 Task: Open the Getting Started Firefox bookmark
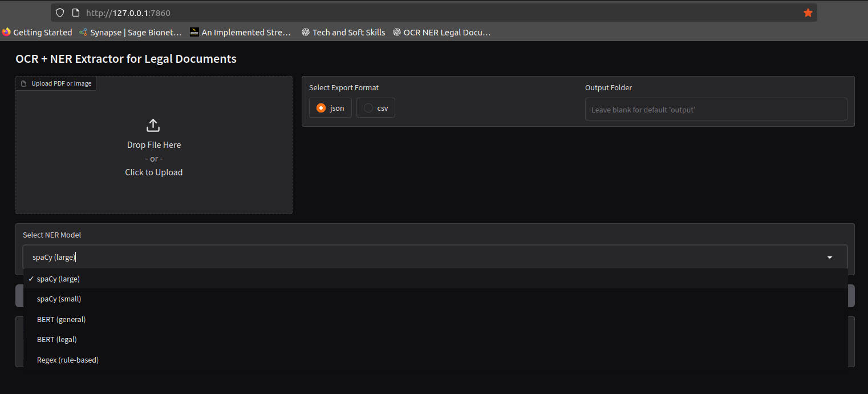pyautogui.click(x=38, y=33)
